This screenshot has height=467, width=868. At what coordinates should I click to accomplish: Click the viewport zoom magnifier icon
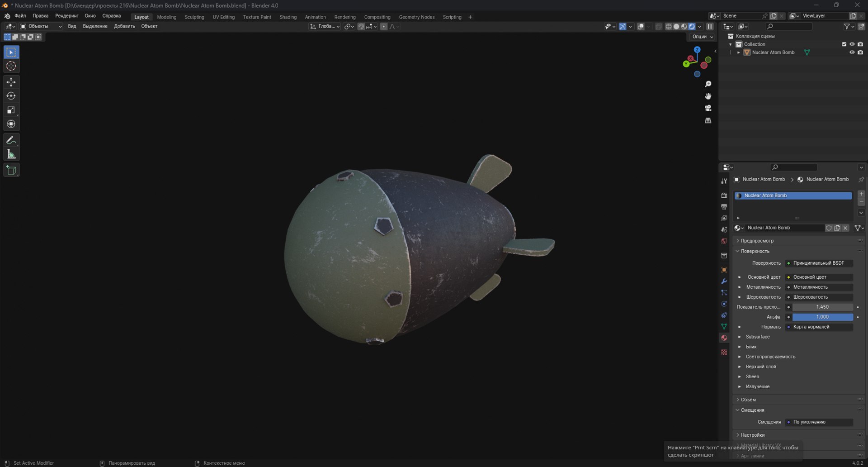pos(708,84)
